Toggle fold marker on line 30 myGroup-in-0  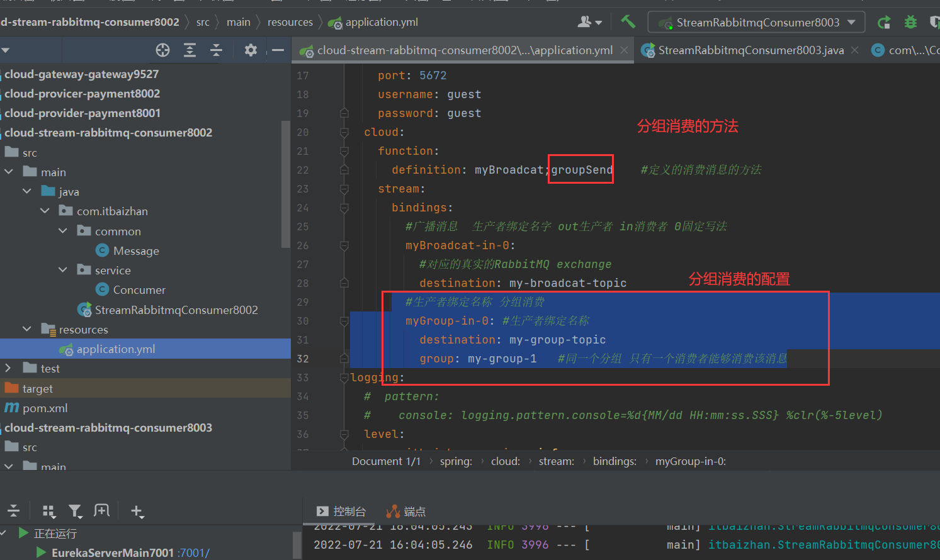344,321
